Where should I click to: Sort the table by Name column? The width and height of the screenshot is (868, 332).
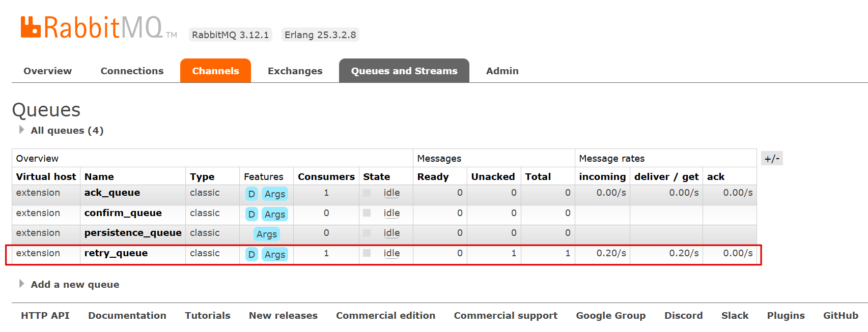pyautogui.click(x=99, y=177)
